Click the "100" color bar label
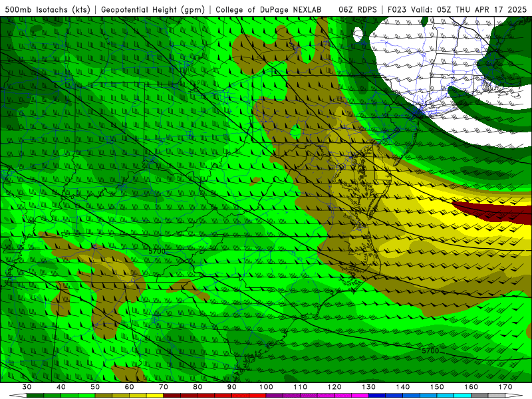 click(x=266, y=387)
